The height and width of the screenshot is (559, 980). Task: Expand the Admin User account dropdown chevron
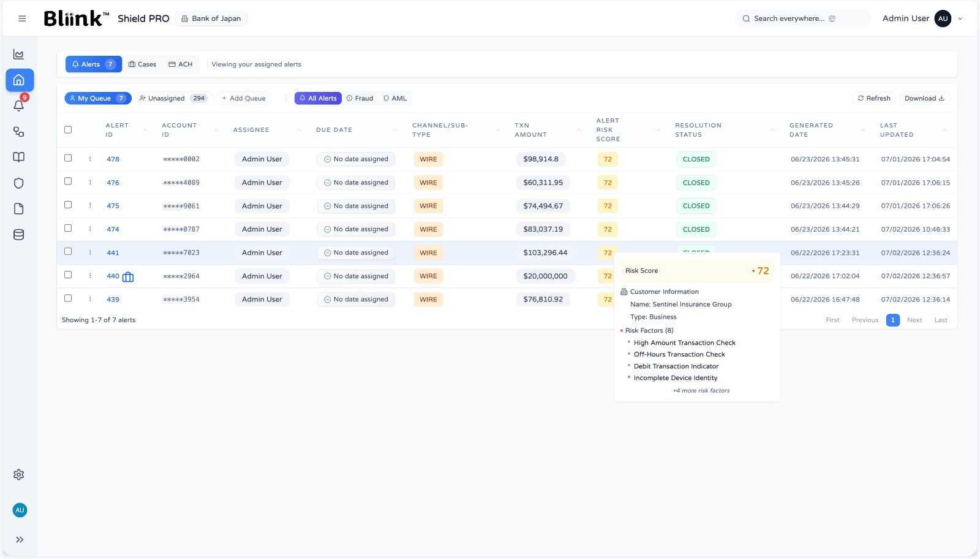(960, 18)
